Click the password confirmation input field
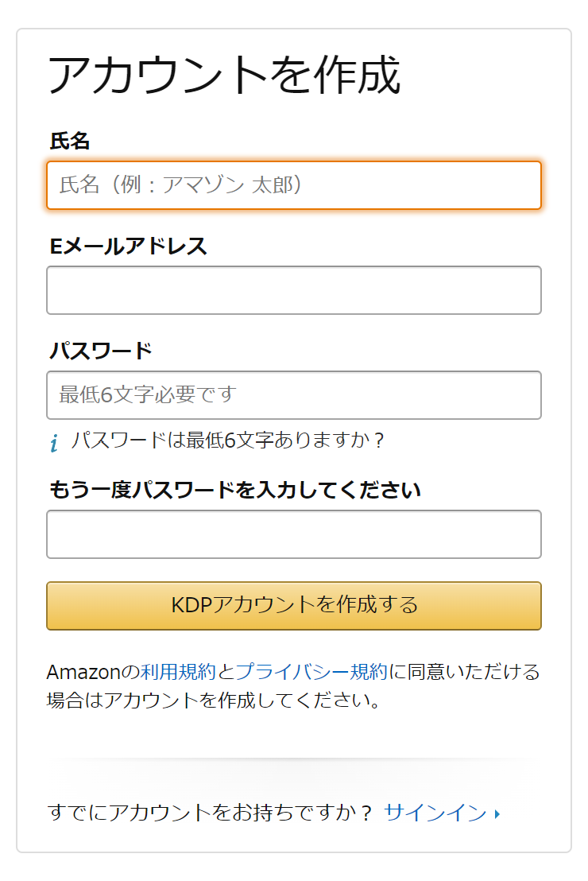This screenshot has height=881, width=588. coord(294,534)
